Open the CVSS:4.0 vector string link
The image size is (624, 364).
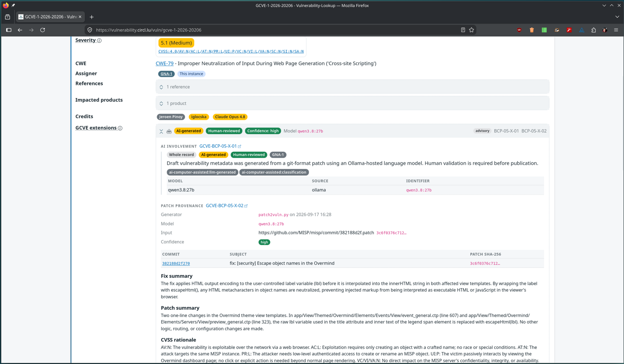tap(231, 51)
